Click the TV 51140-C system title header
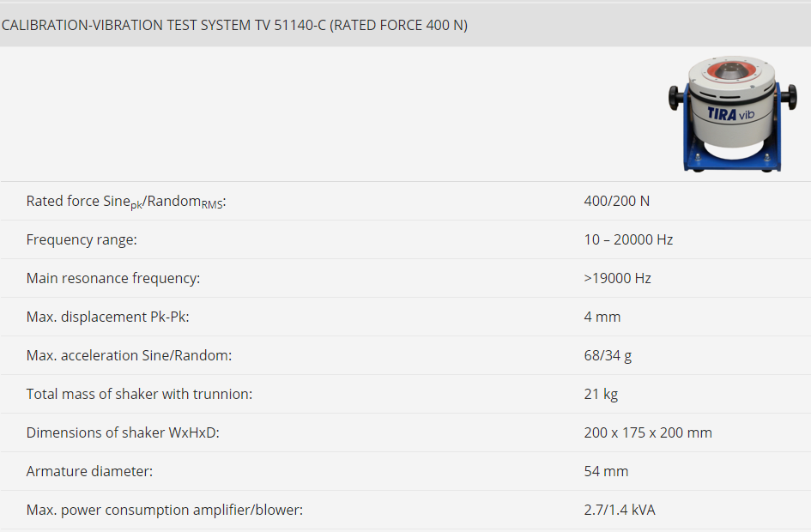Screen dimensions: 811x532 click(x=234, y=25)
